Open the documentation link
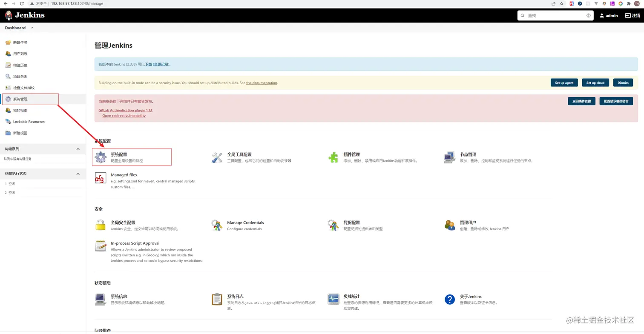Screen dimensions: 644x334 coord(262,83)
